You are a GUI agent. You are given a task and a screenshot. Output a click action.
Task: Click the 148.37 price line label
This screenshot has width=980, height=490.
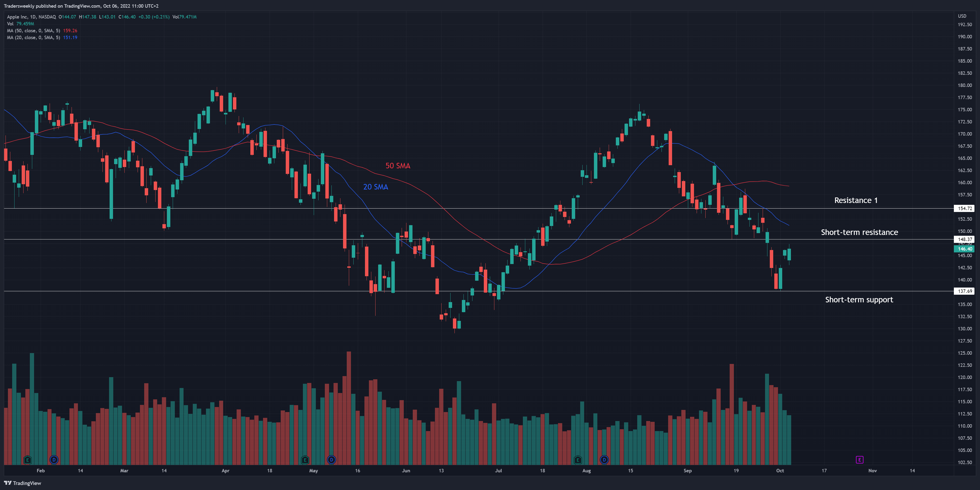pos(964,239)
